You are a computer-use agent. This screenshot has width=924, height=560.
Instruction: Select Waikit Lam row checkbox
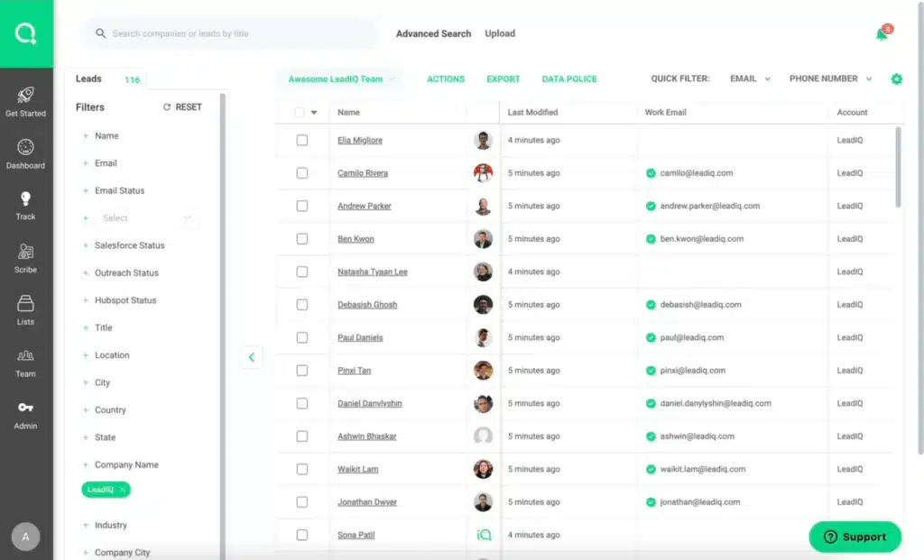[301, 469]
